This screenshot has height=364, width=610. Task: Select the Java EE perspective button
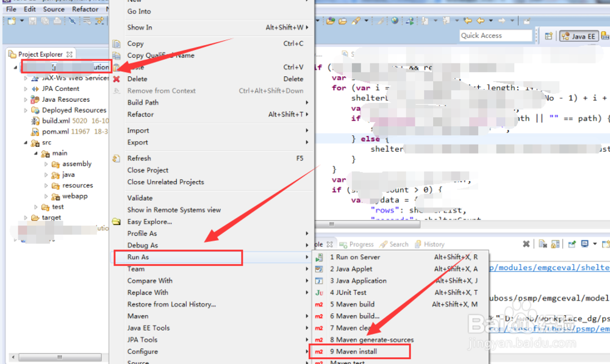579,36
